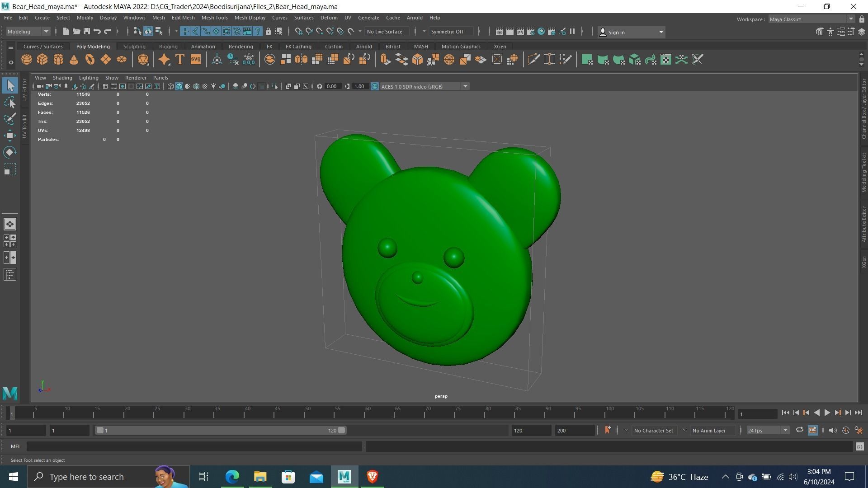
Task: Create a polygon torus from the shelf
Action: click(90, 60)
